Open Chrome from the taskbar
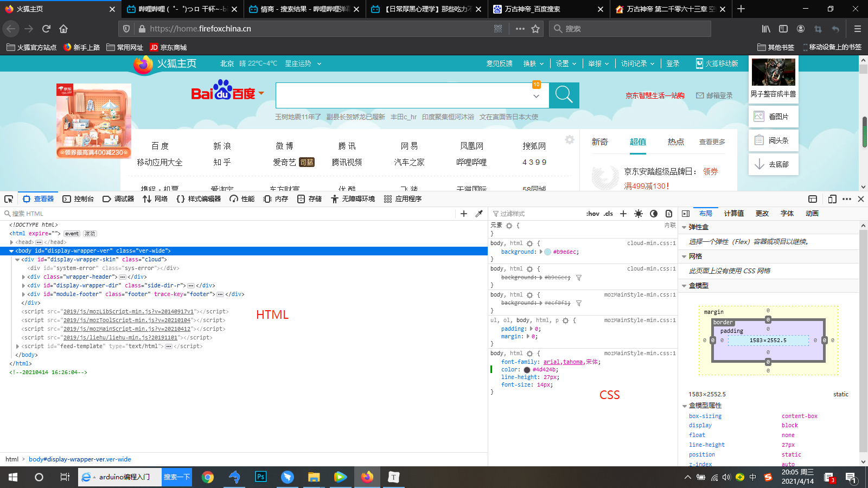 (208, 477)
